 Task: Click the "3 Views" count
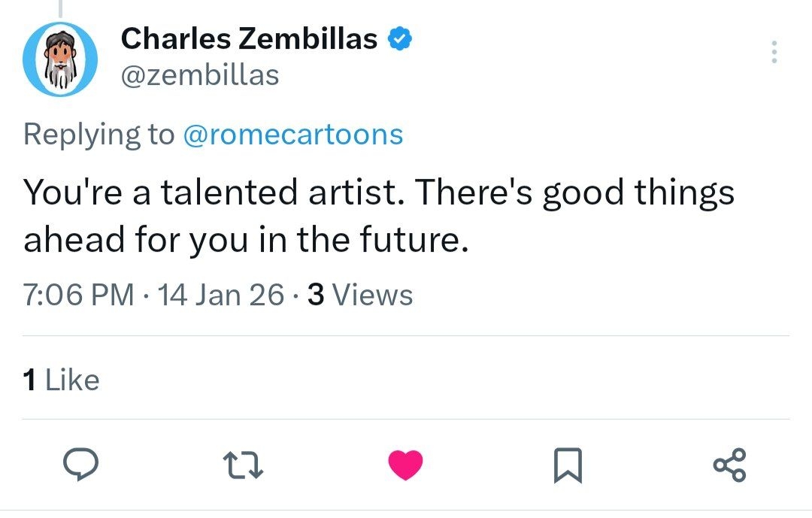click(360, 295)
